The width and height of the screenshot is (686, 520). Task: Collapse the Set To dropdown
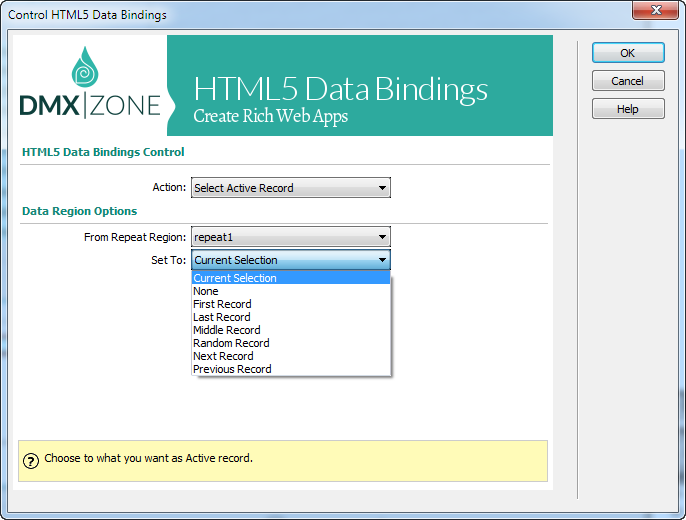click(291, 260)
